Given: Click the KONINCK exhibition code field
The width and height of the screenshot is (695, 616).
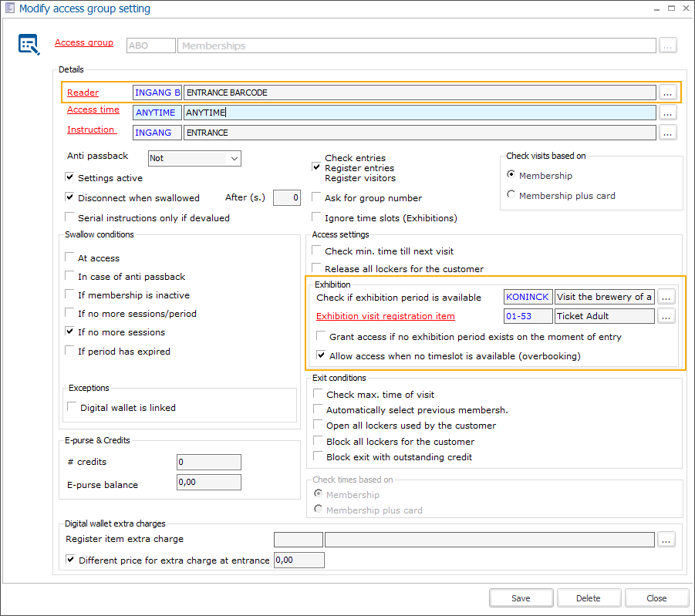Looking at the screenshot, I should [528, 297].
